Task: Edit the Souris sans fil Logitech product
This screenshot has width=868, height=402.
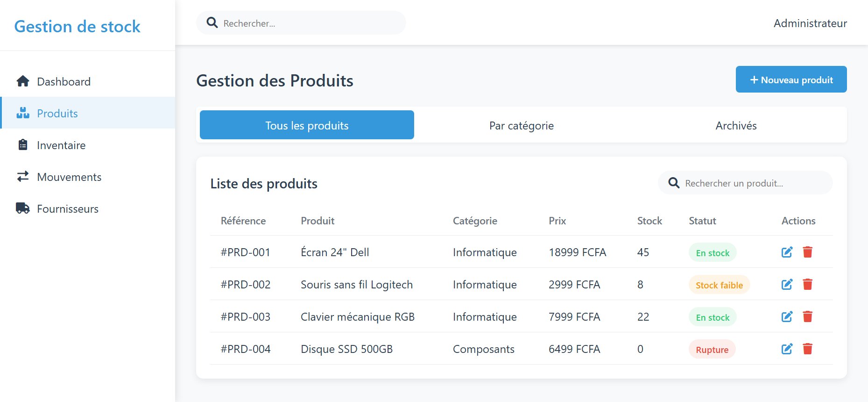Action: click(787, 285)
